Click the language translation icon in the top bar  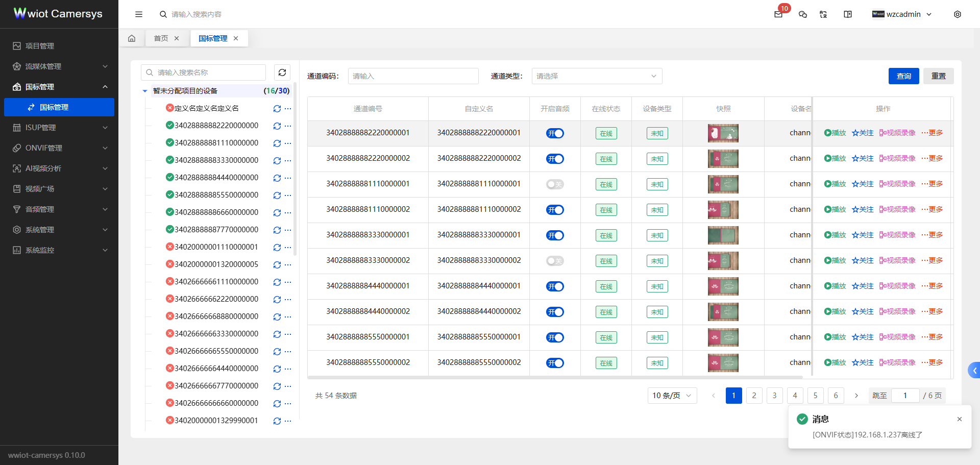(823, 15)
